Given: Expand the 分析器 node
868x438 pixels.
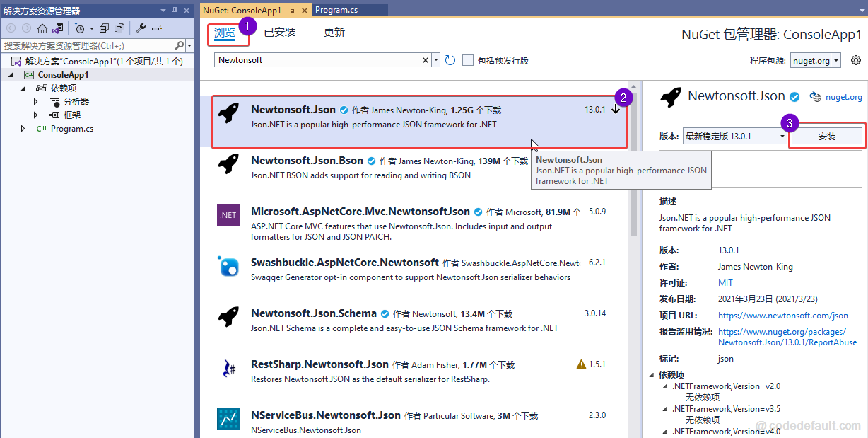Looking at the screenshot, I should 35,102.
